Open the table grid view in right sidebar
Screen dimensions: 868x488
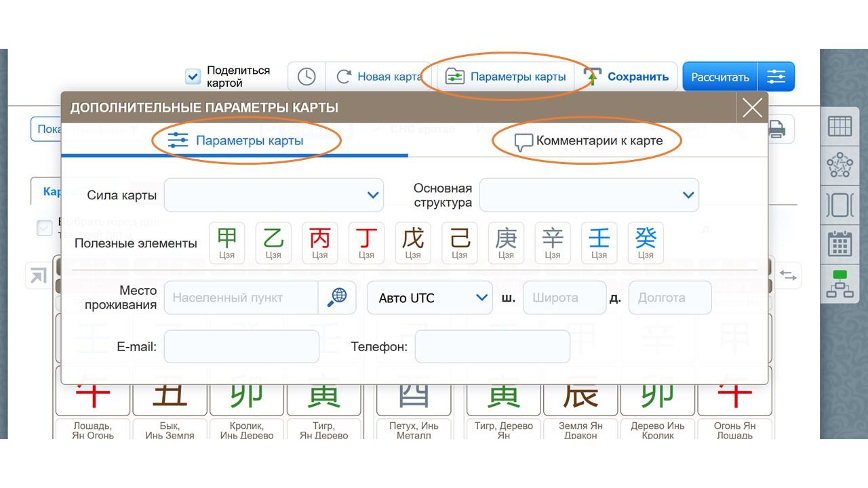(840, 127)
